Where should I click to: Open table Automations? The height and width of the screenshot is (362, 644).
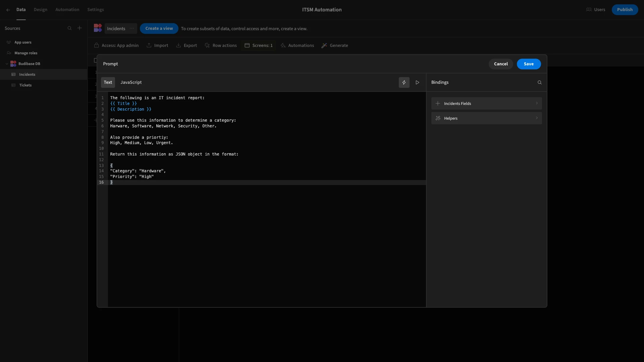(297, 46)
